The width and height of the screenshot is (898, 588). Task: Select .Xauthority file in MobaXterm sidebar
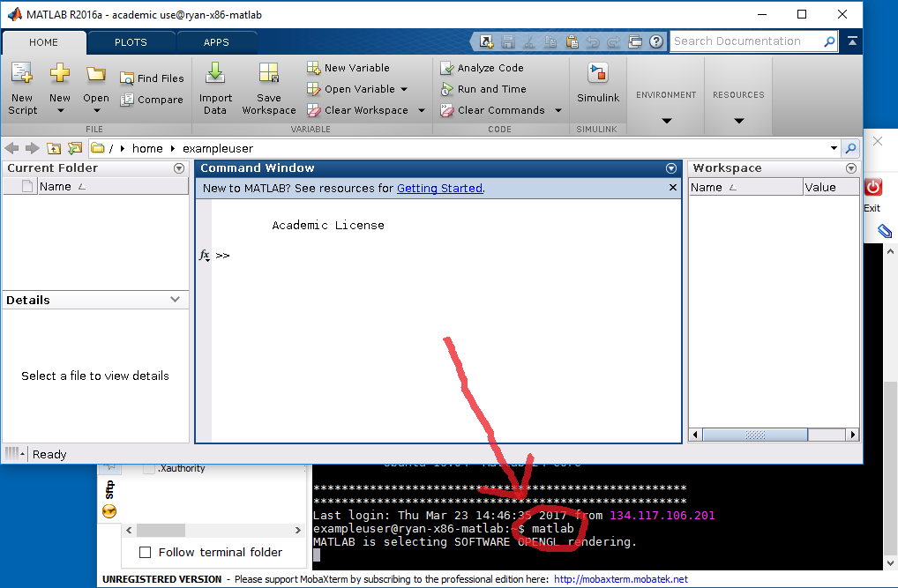[182, 468]
